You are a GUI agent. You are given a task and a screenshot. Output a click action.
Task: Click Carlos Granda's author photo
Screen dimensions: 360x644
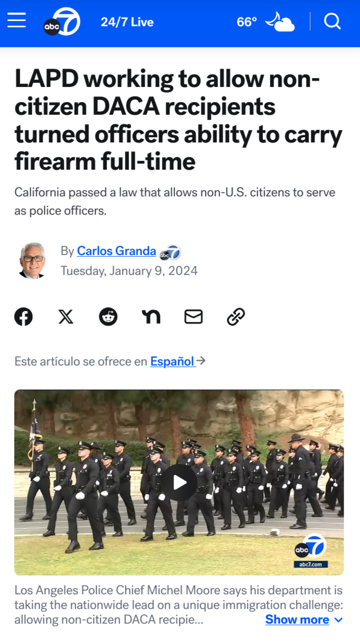pos(32,260)
